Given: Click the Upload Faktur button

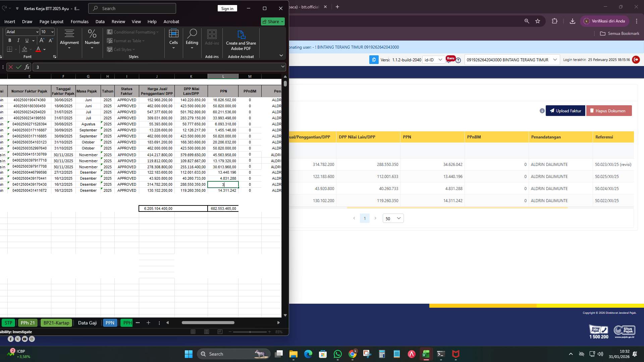Looking at the screenshot, I should point(566,111).
